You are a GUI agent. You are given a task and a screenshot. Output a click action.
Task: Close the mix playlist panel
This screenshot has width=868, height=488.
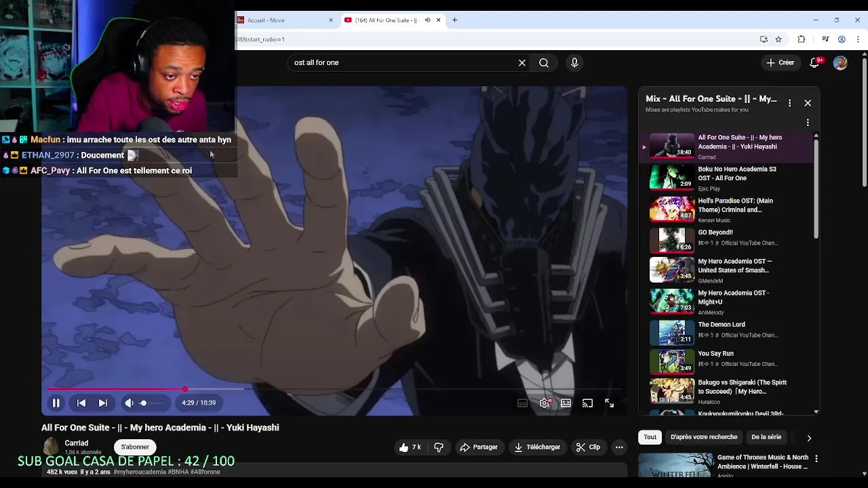[808, 103]
